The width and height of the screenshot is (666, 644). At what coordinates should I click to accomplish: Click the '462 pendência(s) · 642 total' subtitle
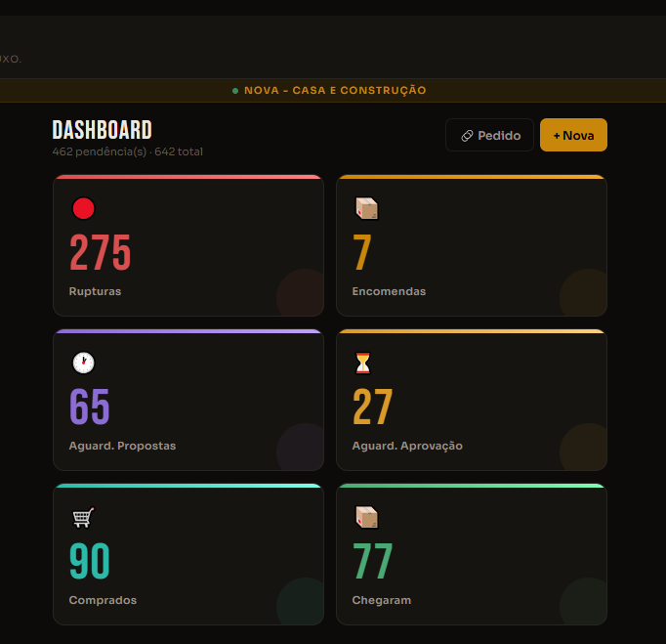pos(127,151)
